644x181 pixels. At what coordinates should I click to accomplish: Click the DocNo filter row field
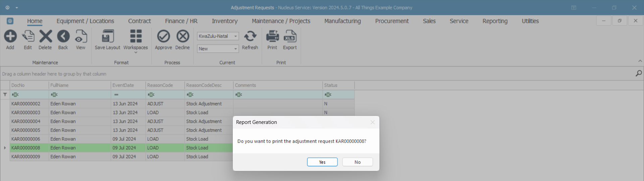[30, 95]
